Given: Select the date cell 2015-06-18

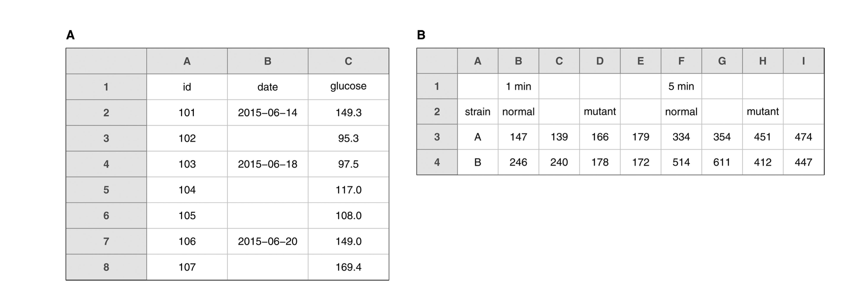Looking at the screenshot, I should pyautogui.click(x=267, y=164).
